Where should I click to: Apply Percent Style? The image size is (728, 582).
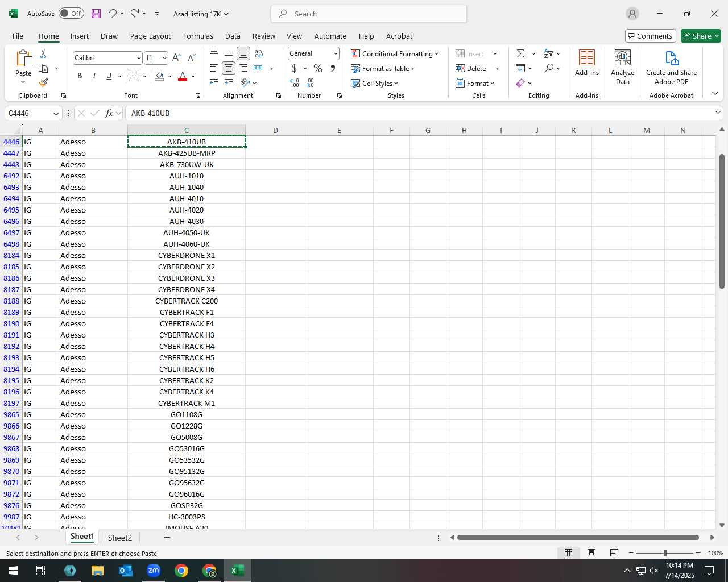click(318, 68)
